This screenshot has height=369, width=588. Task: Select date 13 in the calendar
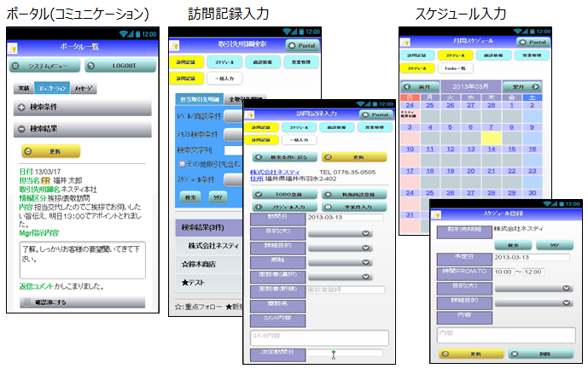470,149
